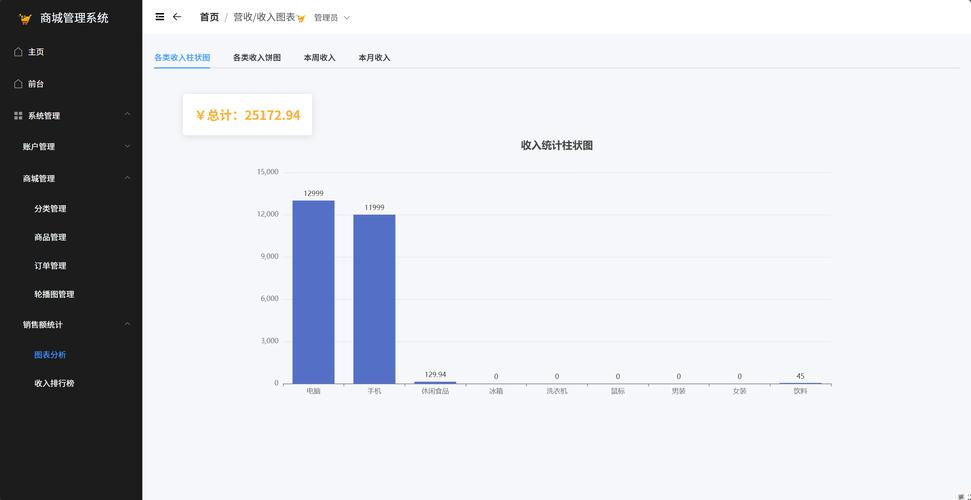This screenshot has height=500, width=971.
Task: Click the grid icon beside 系统管理
Action: coord(18,115)
